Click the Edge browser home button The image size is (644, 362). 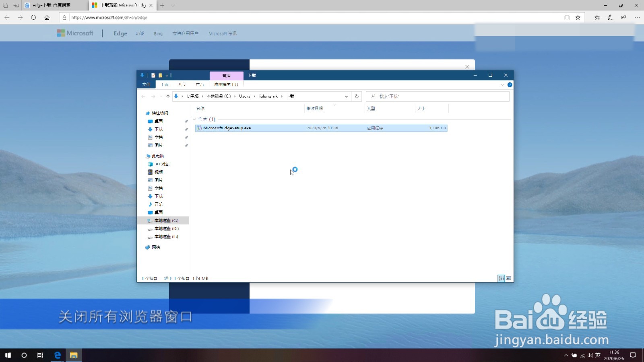(x=47, y=17)
